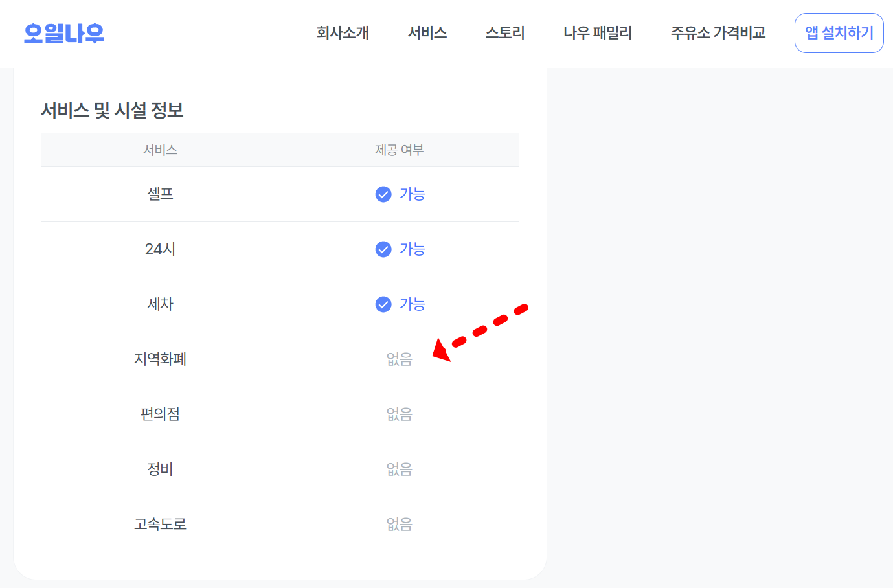Click the 오일나우 logo
This screenshot has width=893, height=588.
click(x=63, y=33)
